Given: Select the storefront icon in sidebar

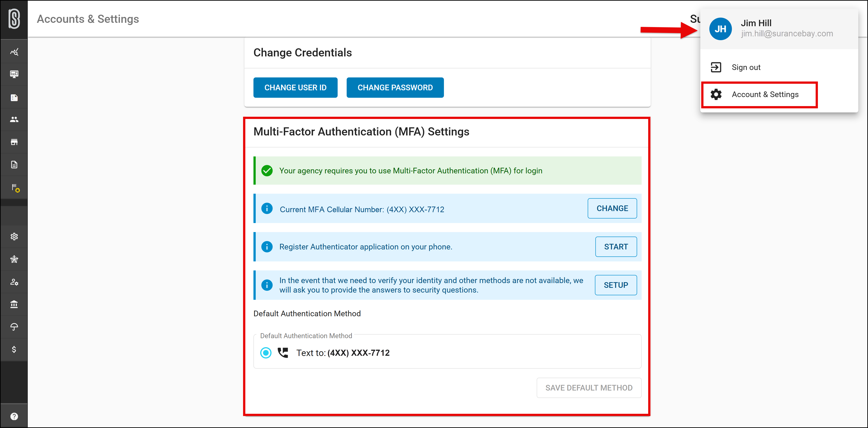Looking at the screenshot, I should 14,142.
